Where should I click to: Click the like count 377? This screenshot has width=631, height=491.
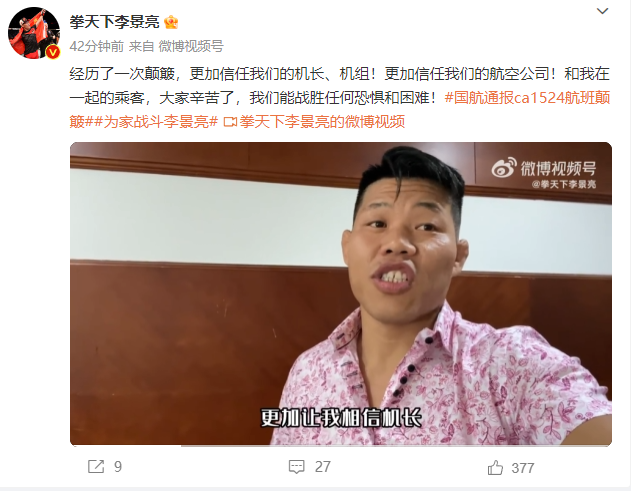point(523,468)
